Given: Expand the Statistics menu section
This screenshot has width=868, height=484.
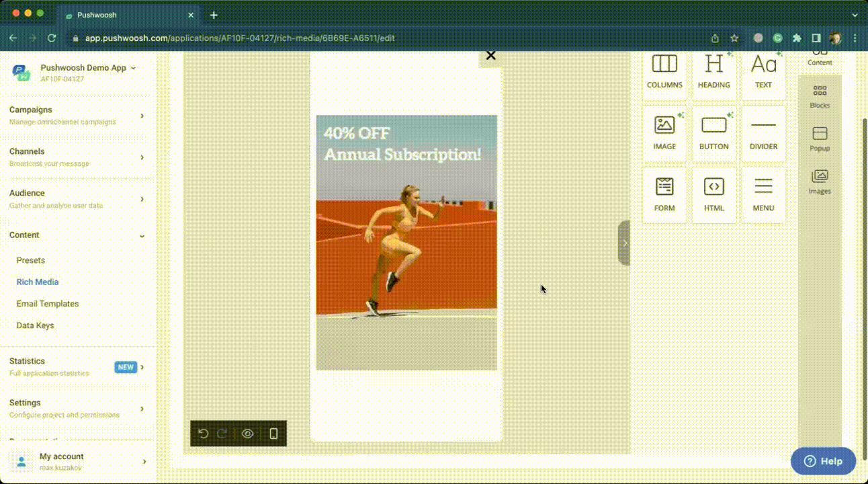Looking at the screenshot, I should (x=78, y=366).
